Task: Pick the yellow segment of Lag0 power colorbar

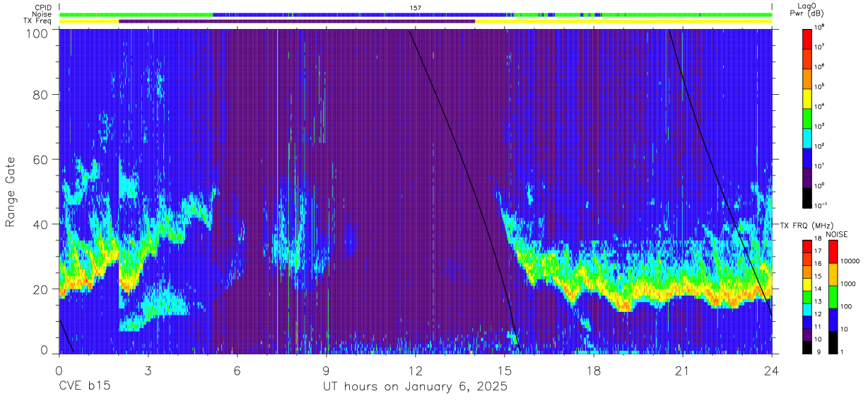Action: tap(808, 98)
